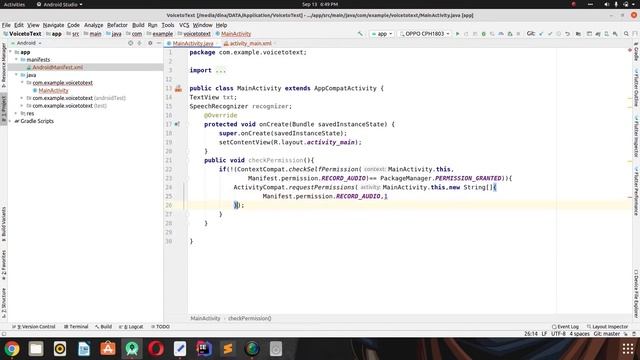Open Opera browser from the dock
The width and height of the screenshot is (640, 360).
(x=156, y=349)
